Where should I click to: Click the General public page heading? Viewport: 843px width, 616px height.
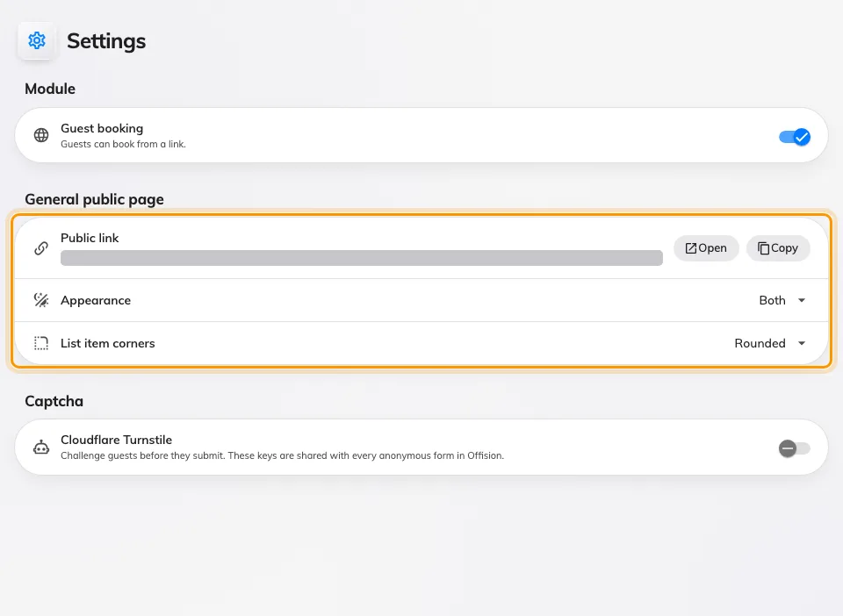[x=94, y=199]
